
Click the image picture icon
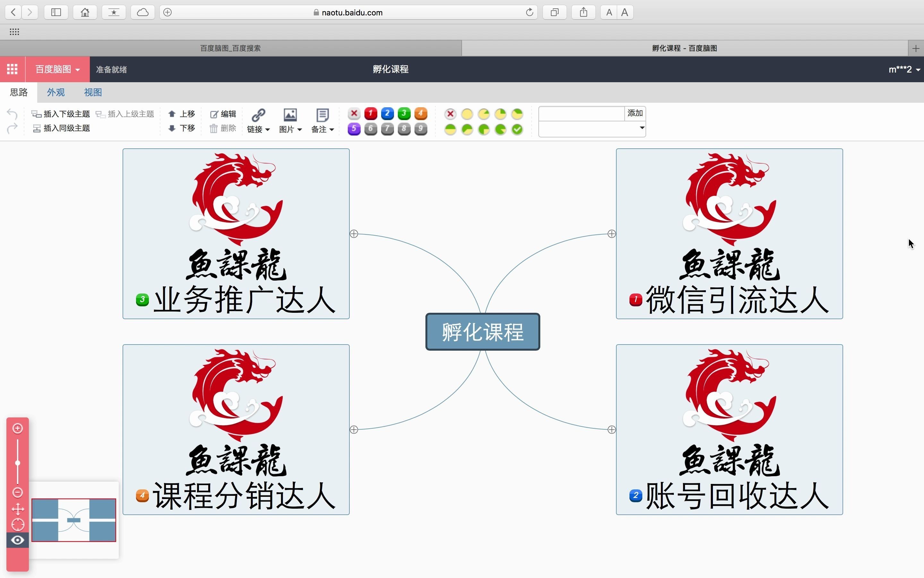290,114
